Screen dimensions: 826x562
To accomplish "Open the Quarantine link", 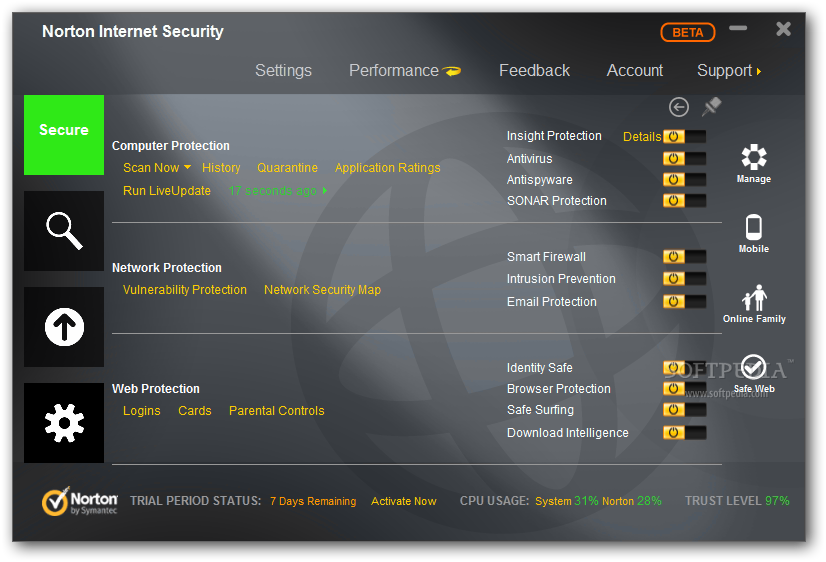I will click(x=287, y=168).
